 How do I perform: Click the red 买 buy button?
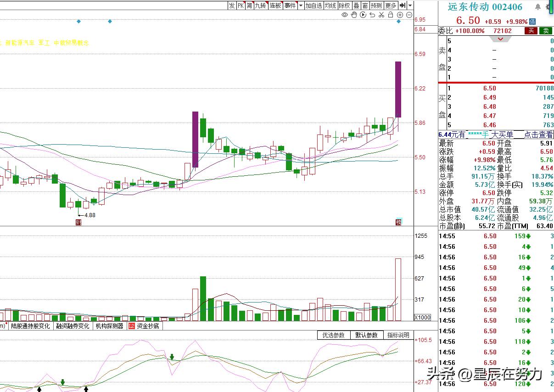(x=531, y=31)
